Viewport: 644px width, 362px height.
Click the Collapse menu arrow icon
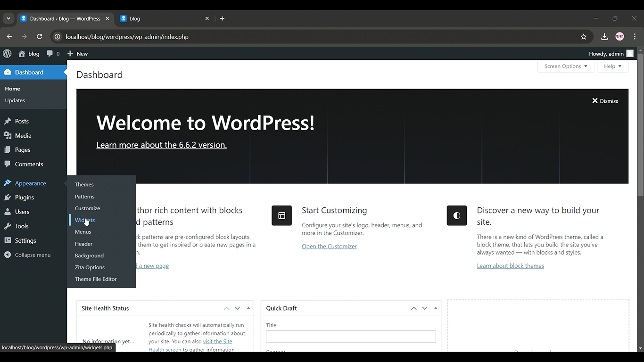coord(8,255)
